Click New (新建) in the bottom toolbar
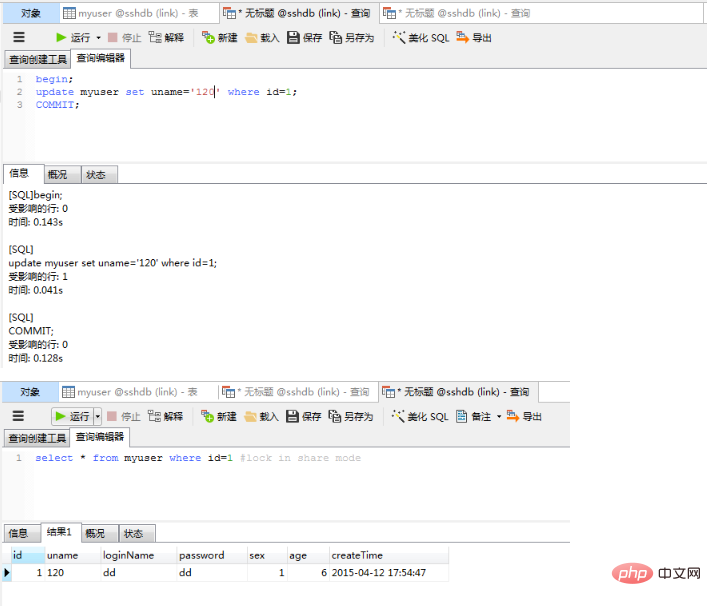The image size is (711, 606). [x=219, y=416]
